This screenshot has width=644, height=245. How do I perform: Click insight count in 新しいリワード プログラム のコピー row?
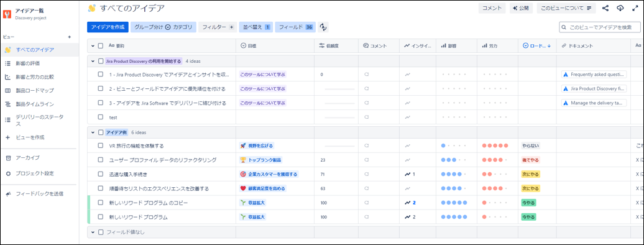(411, 203)
